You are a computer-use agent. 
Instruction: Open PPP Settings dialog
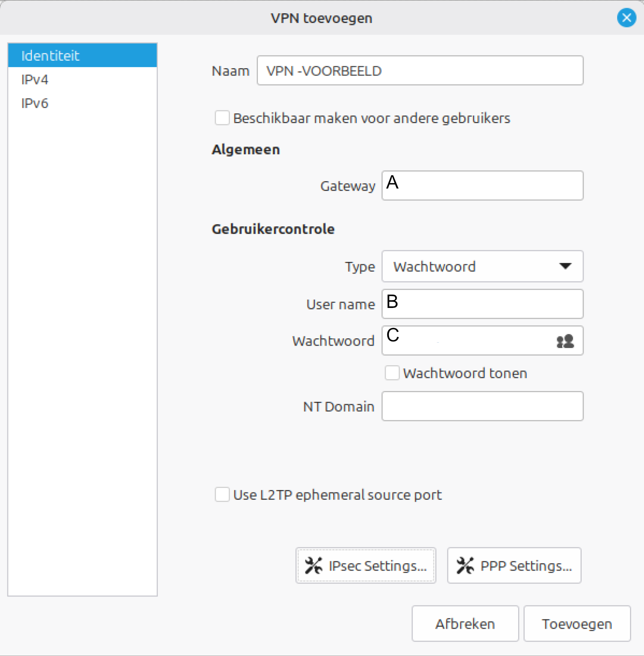514,566
